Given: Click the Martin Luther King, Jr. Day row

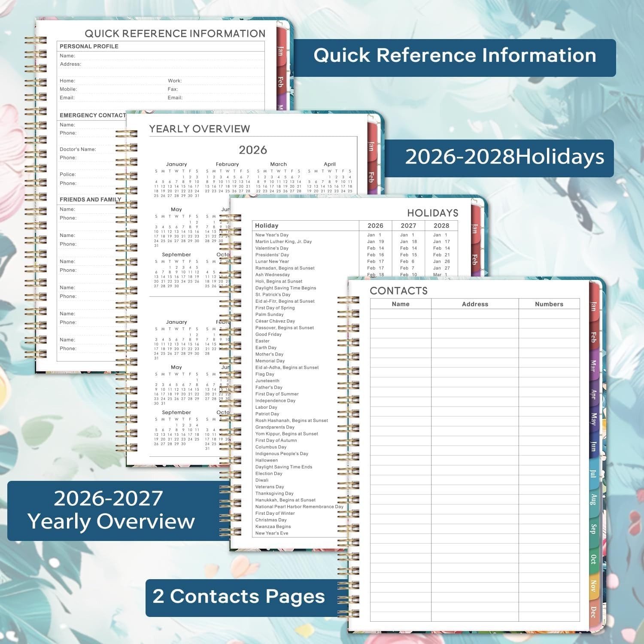Looking at the screenshot, I should (355, 242).
